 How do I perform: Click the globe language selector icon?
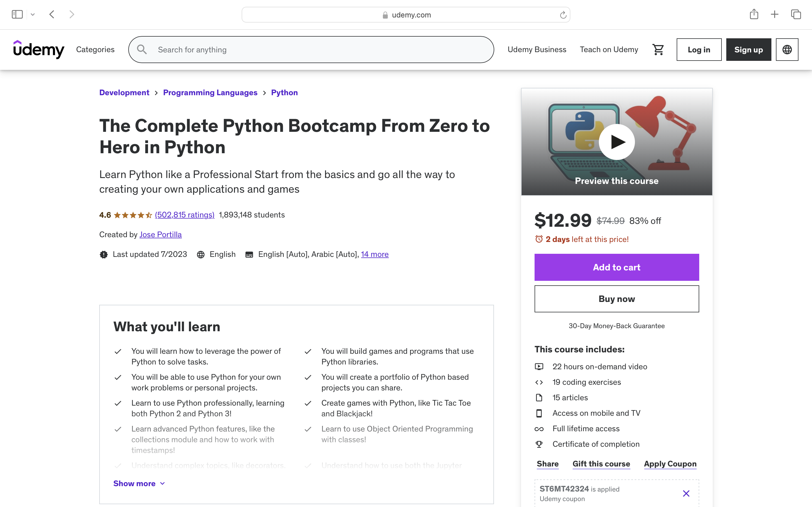coord(787,50)
